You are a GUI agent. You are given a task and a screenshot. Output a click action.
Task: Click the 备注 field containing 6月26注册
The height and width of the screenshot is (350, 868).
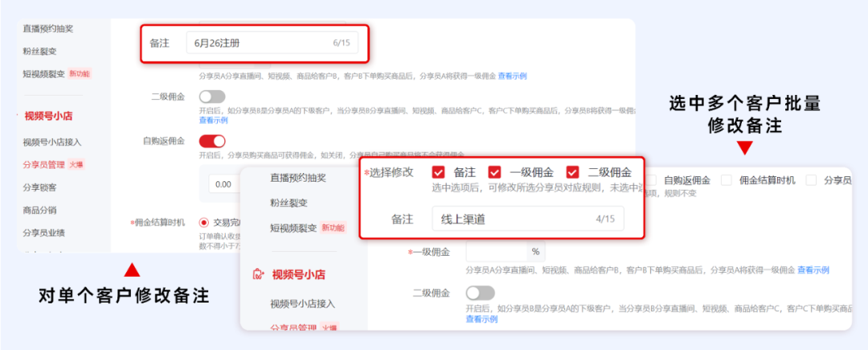coord(273,43)
